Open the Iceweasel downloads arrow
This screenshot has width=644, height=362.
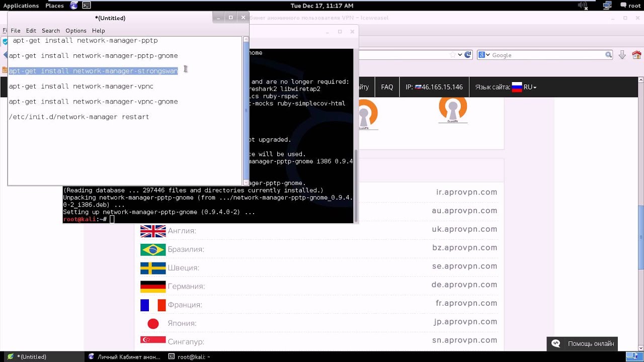point(622,55)
